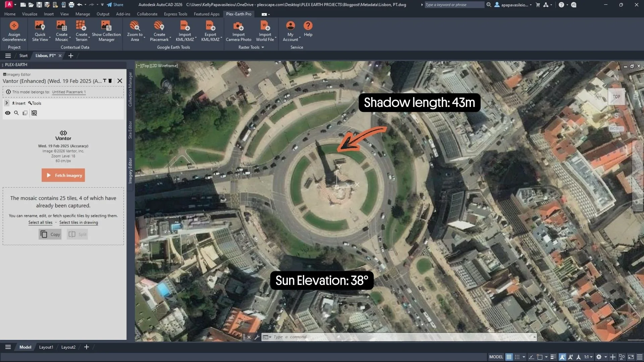Click the wrench customize icon by command line

pos(257,337)
